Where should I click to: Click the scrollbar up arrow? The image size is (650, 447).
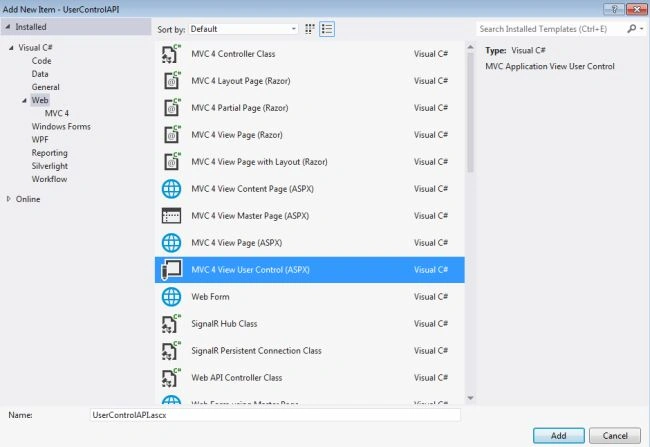point(470,47)
